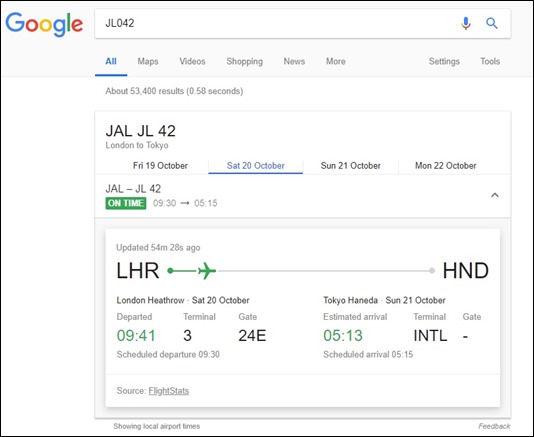Start voice search with the microphone icon
The image size is (534, 437).
pos(466,23)
